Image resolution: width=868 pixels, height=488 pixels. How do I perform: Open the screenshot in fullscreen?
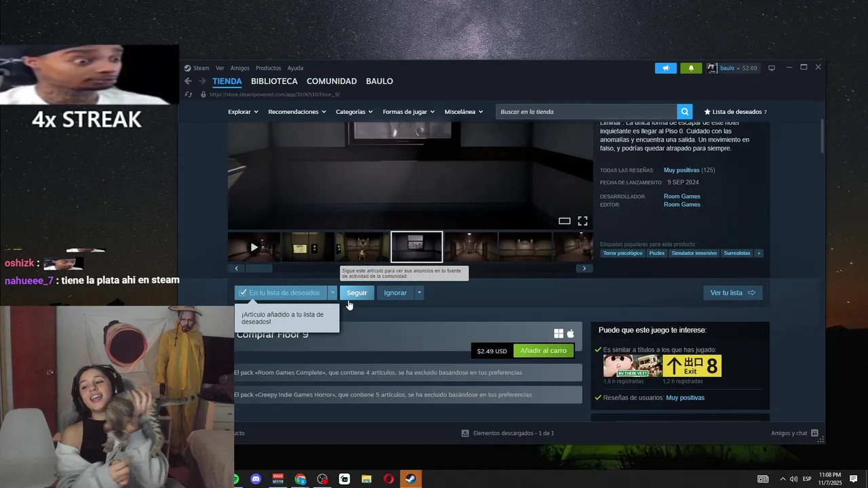(583, 221)
